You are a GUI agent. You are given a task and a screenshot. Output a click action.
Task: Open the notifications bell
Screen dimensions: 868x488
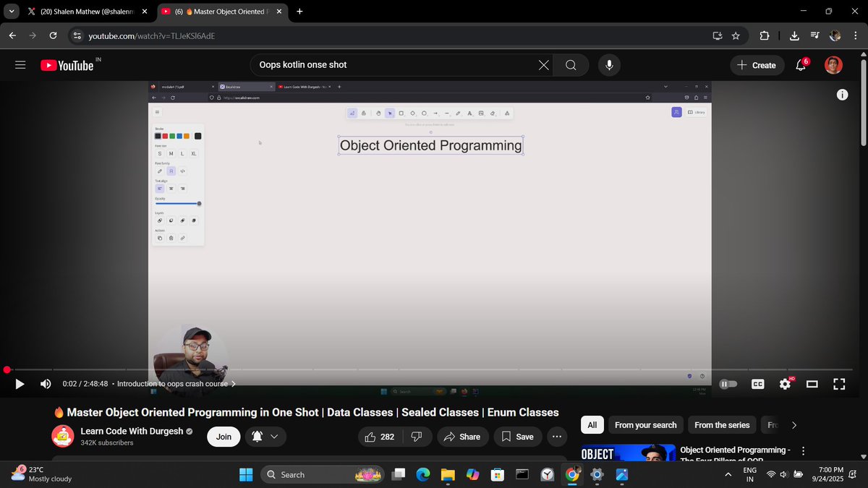coord(799,65)
